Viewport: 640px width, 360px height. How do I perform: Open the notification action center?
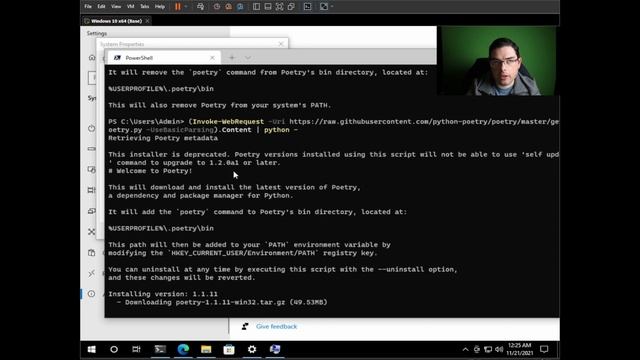(x=544, y=349)
